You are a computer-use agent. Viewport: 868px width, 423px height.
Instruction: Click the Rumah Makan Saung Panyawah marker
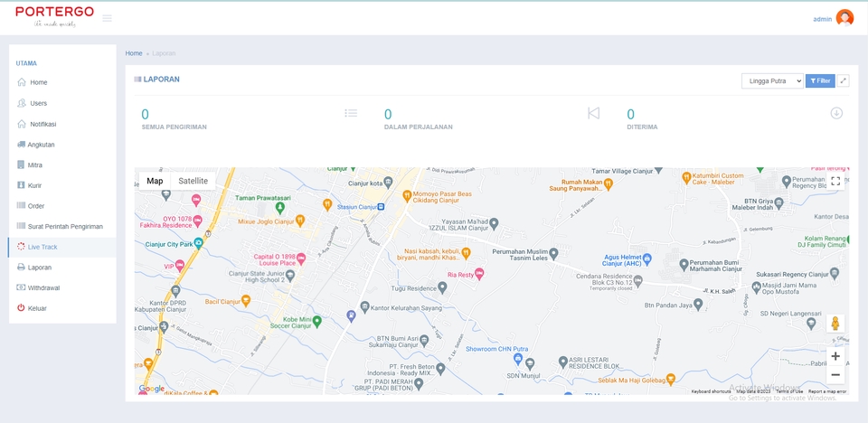click(x=609, y=184)
